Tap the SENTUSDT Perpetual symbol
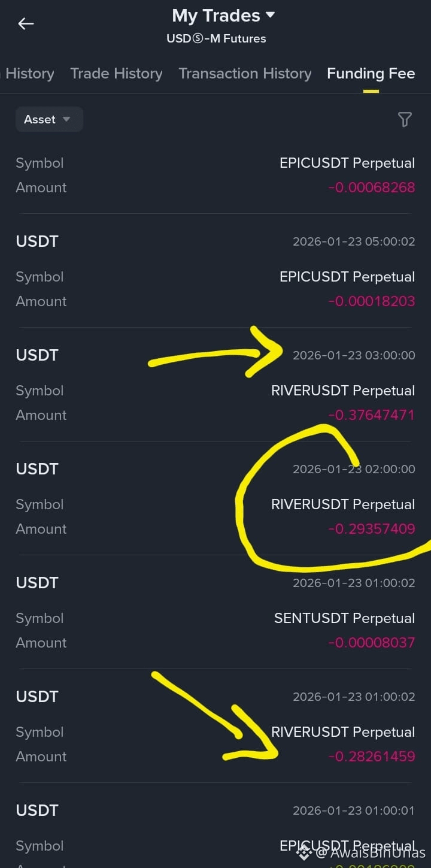The image size is (431, 868). (x=344, y=618)
